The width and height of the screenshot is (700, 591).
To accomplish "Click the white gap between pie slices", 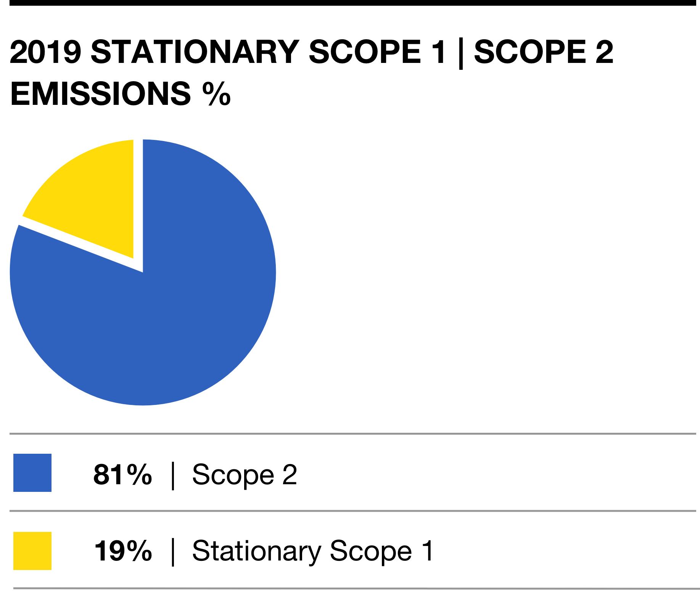I will (x=138, y=206).
